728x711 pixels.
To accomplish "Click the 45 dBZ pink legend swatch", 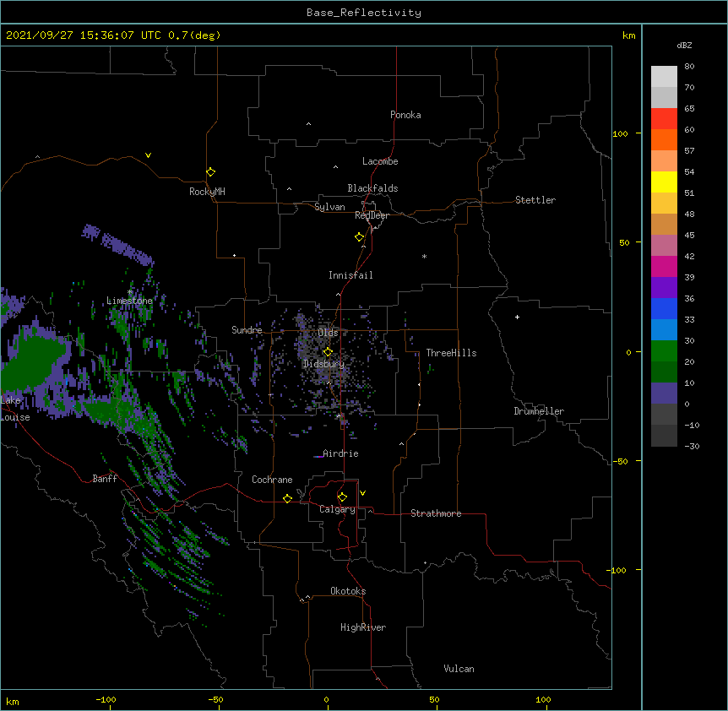I will 664,245.
